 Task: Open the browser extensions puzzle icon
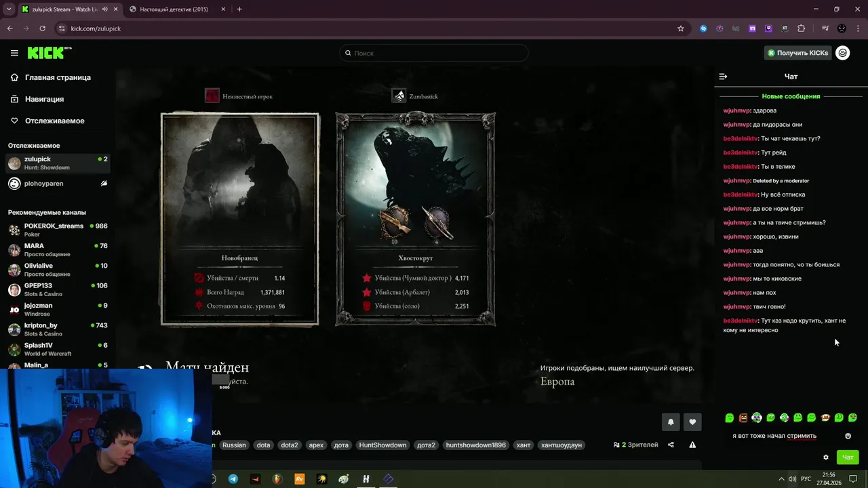[x=802, y=28]
